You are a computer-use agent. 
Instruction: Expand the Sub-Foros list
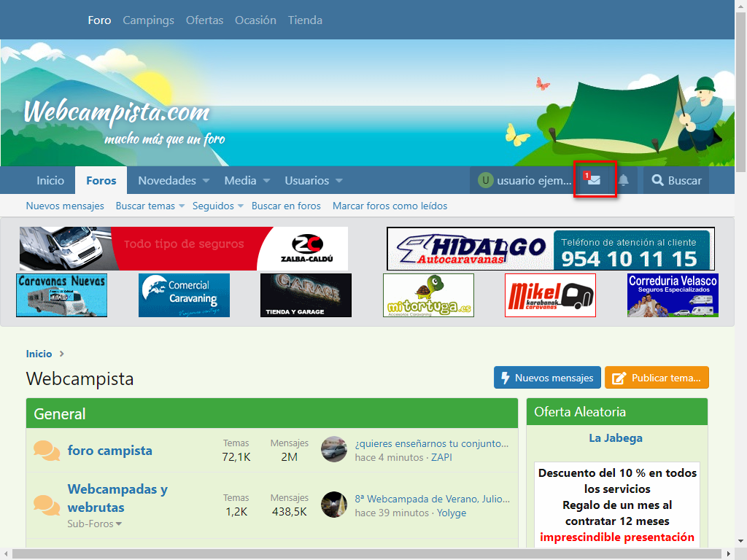point(94,524)
